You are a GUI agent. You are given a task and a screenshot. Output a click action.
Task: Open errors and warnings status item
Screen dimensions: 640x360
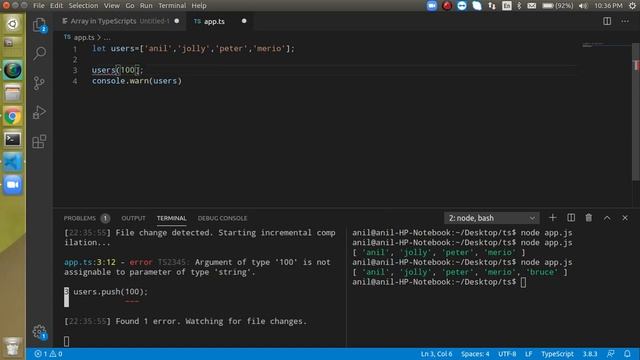click(x=48, y=354)
